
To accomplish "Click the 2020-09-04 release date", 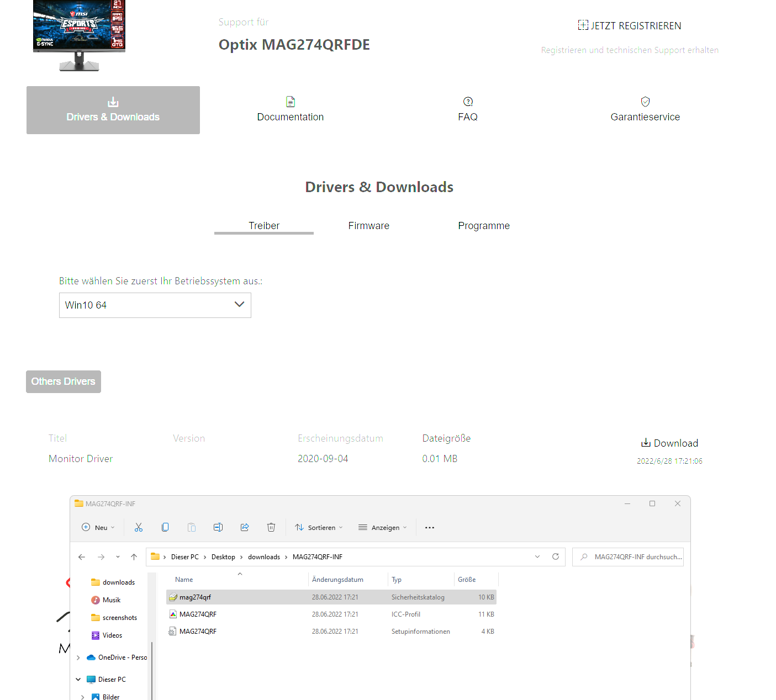I will point(323,459).
